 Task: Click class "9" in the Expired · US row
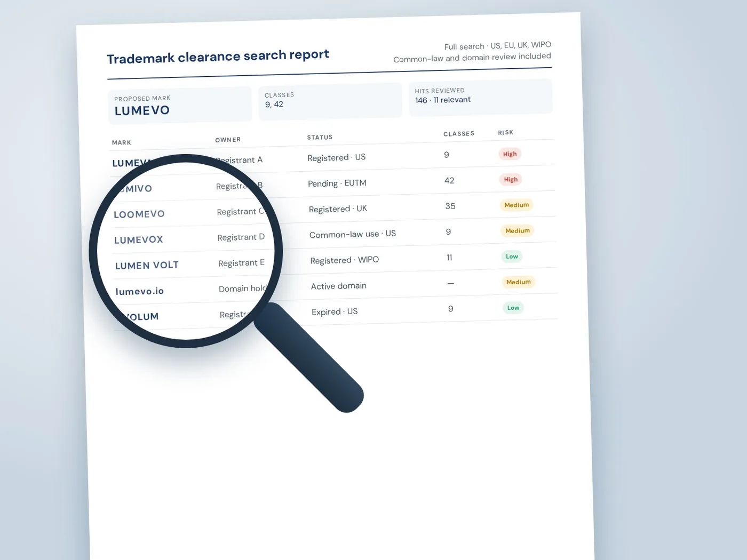pos(451,309)
